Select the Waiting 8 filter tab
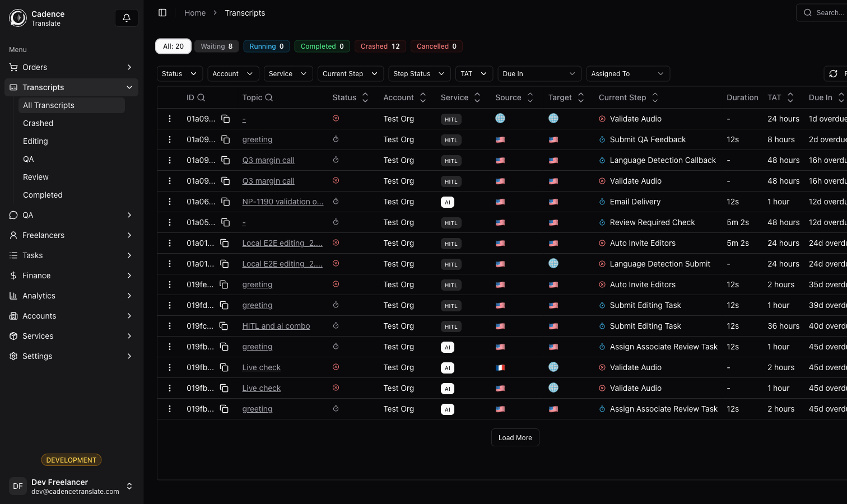This screenshot has height=504, width=847. pyautogui.click(x=217, y=46)
